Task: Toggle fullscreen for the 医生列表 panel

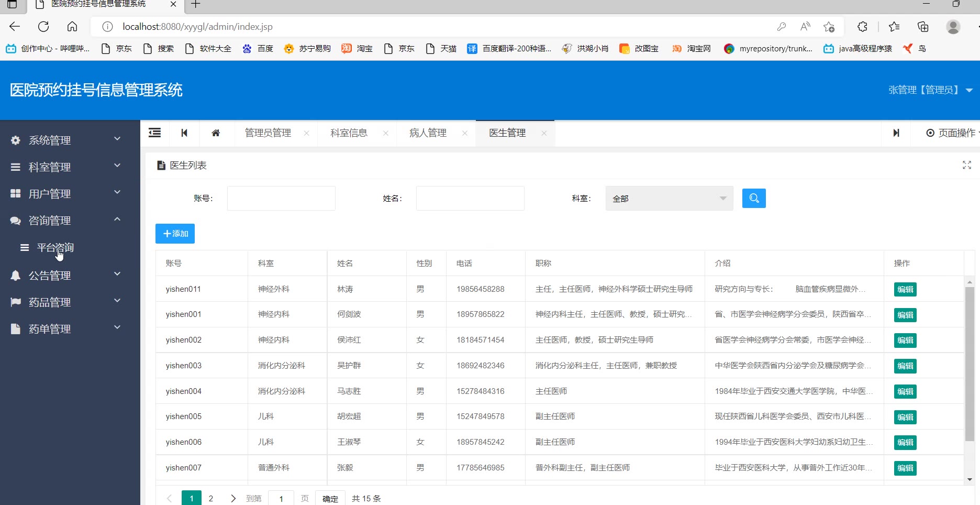Action: pyautogui.click(x=967, y=165)
